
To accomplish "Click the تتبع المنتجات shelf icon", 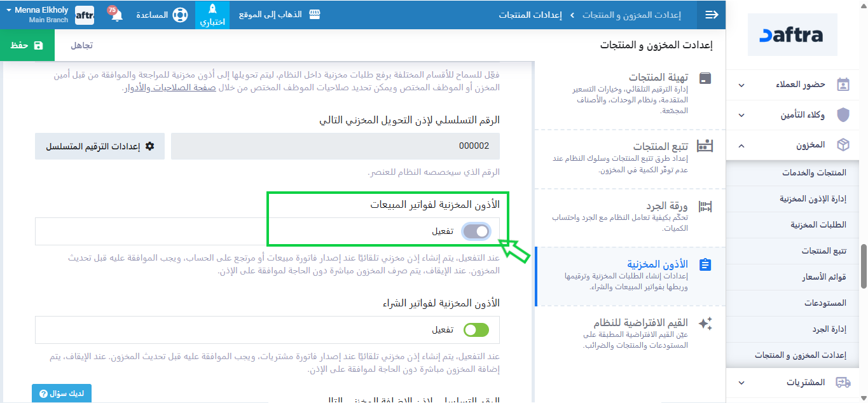I will [x=705, y=146].
